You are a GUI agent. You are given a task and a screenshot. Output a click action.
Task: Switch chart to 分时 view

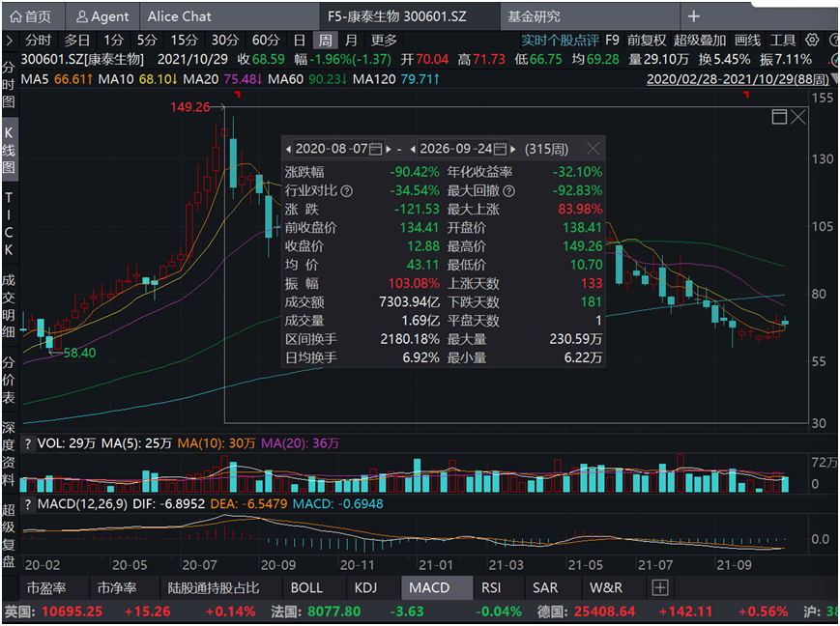point(38,41)
